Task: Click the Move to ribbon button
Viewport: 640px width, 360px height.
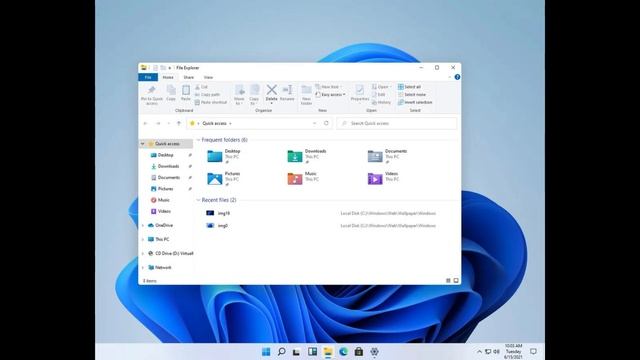Action: (x=239, y=95)
